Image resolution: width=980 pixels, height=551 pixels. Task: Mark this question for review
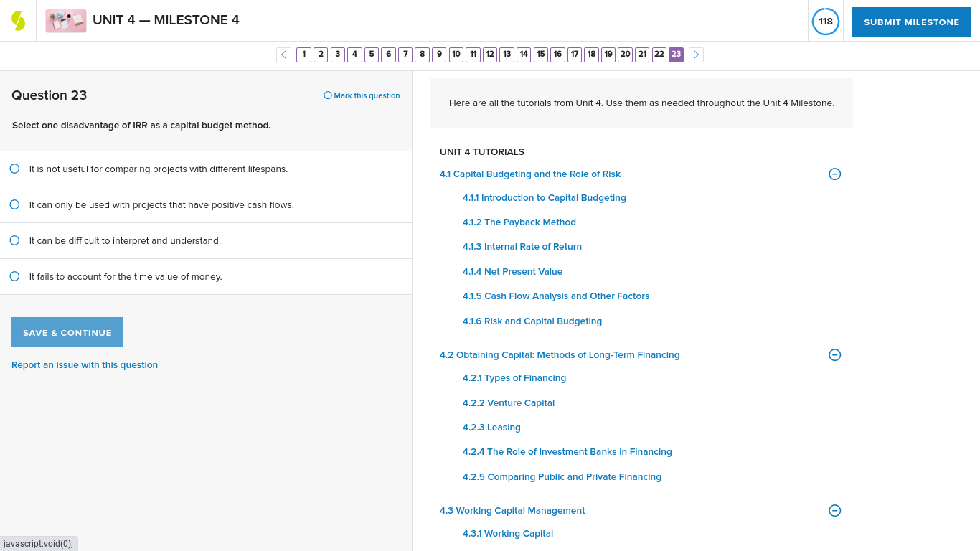[362, 95]
